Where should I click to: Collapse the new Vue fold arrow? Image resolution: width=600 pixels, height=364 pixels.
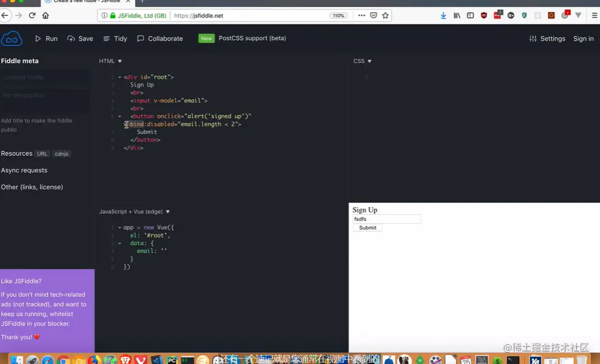pos(120,227)
